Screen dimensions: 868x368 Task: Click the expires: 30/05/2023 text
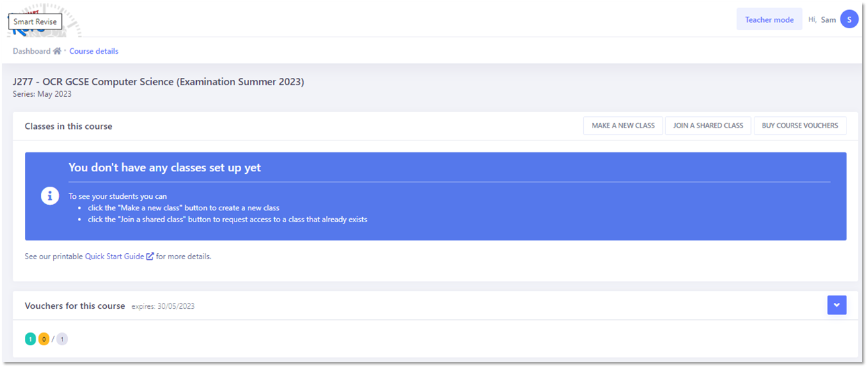tap(163, 306)
